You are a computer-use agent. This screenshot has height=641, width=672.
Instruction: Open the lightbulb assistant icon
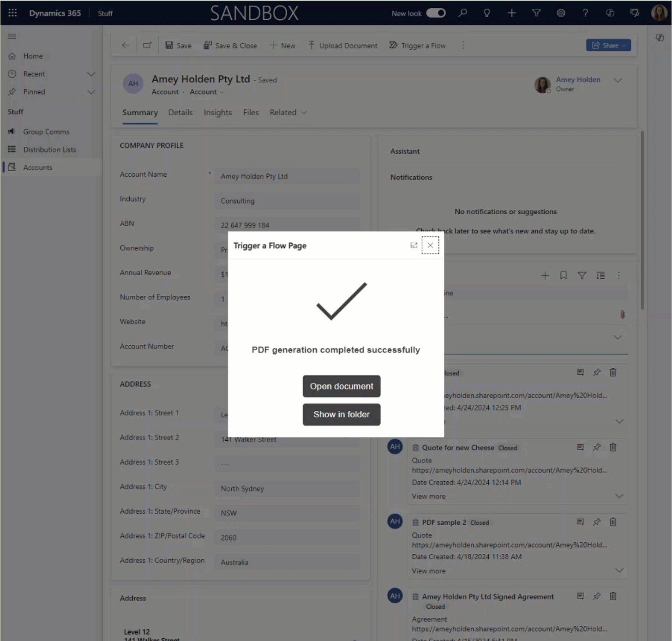pos(487,13)
